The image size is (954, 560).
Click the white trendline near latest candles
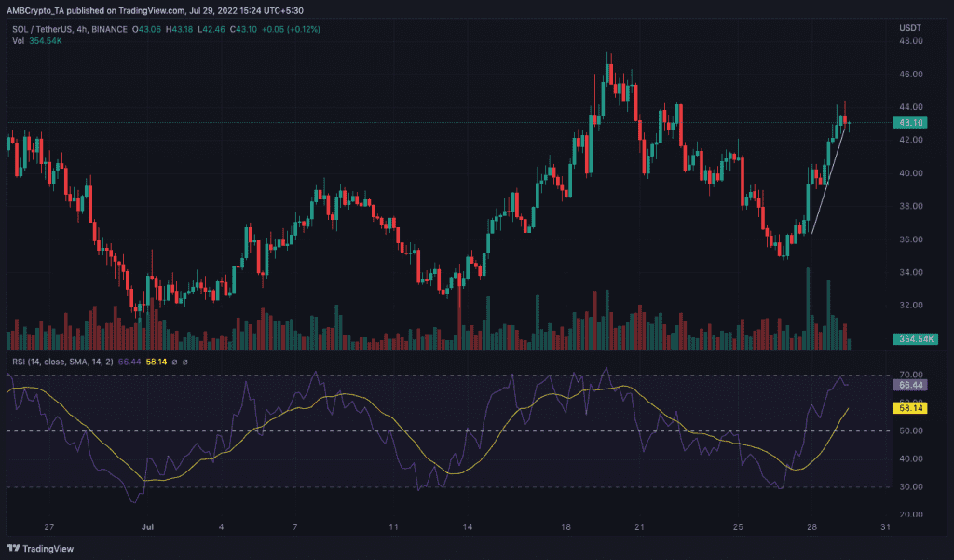[x=828, y=182]
